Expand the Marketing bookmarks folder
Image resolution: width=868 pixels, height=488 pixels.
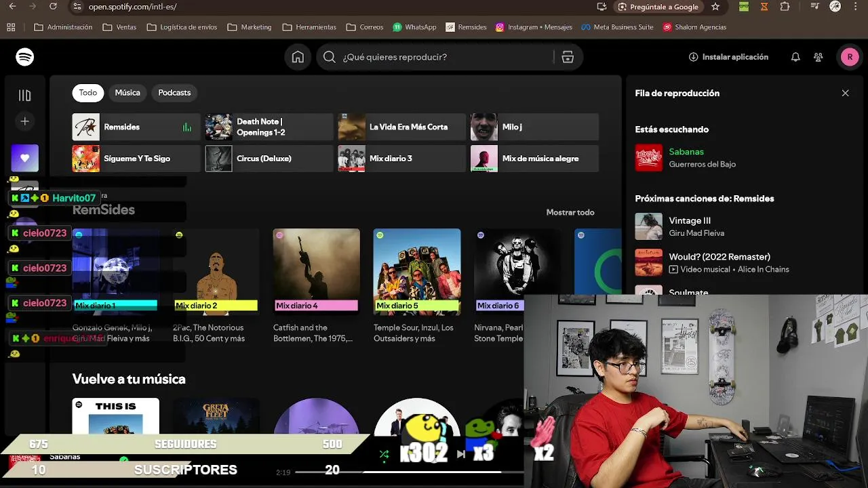(x=250, y=27)
